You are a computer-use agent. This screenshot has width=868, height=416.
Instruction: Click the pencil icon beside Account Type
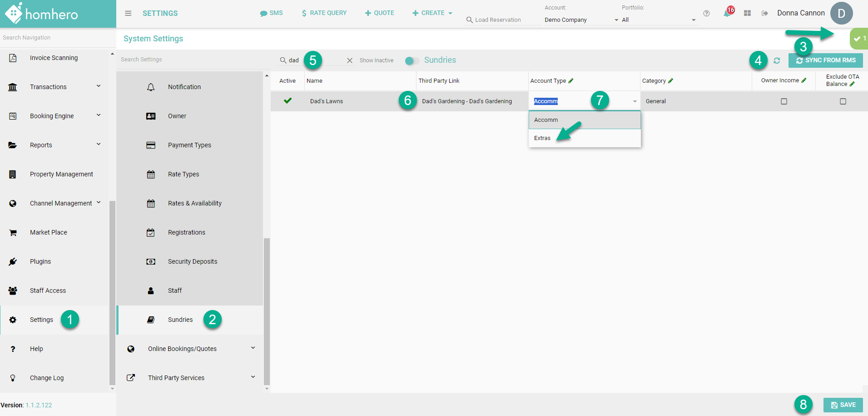[571, 81]
